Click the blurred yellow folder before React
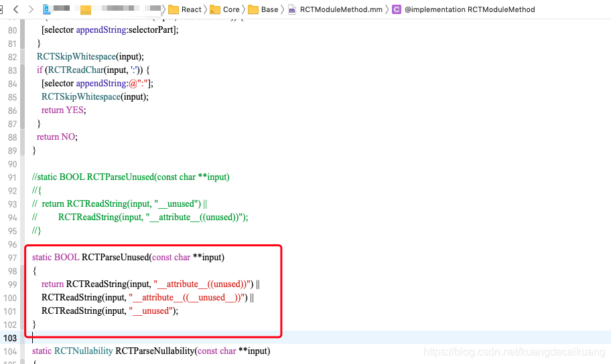The width and height of the screenshot is (611, 364). click(x=85, y=9)
